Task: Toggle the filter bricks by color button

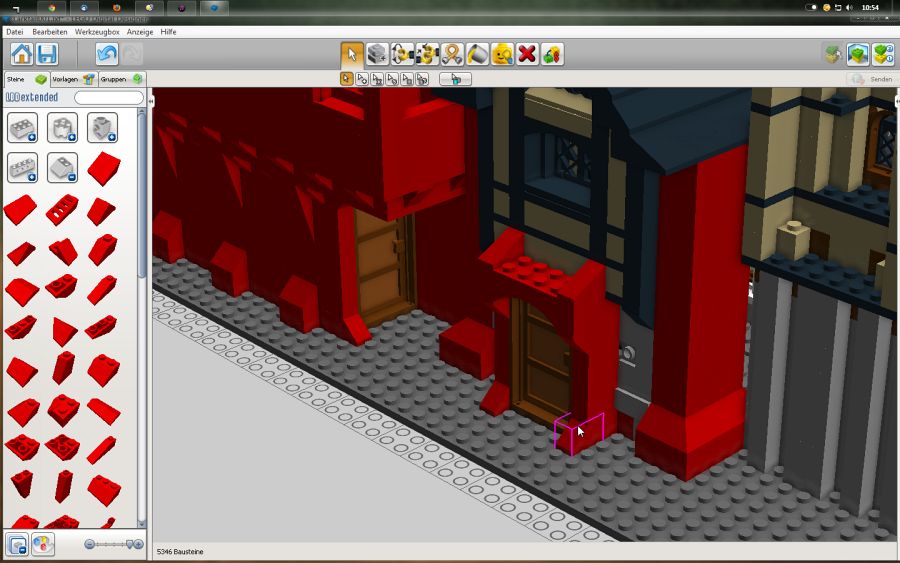Action: (x=43, y=544)
